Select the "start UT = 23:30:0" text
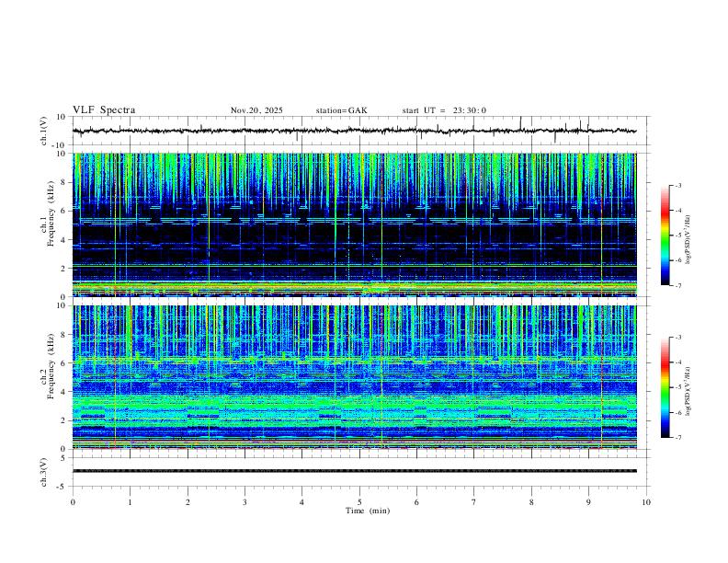 pyautogui.click(x=444, y=110)
